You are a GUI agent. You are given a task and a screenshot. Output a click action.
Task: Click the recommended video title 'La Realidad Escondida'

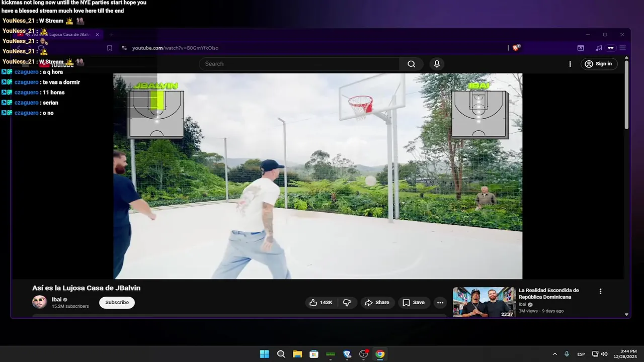pyautogui.click(x=548, y=294)
